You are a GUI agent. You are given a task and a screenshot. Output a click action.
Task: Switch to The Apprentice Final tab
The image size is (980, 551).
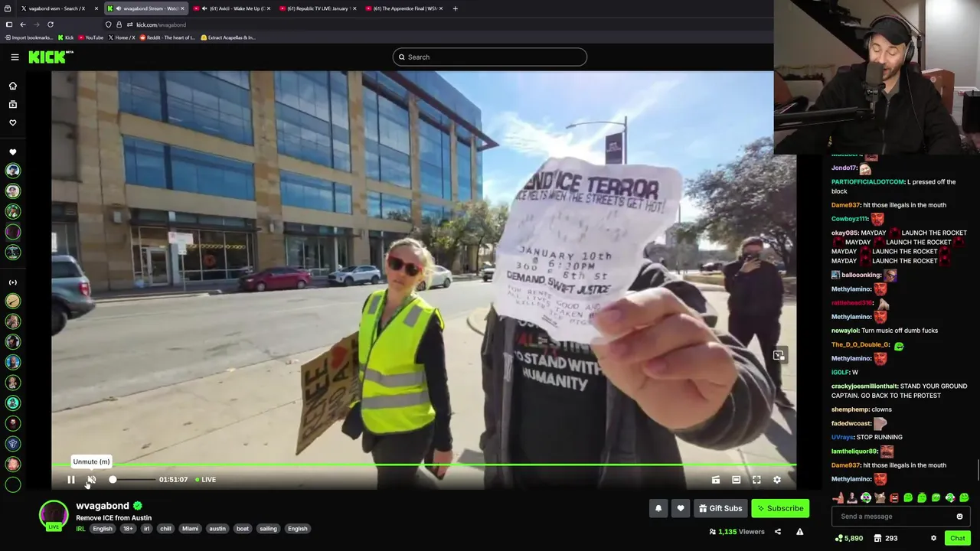tap(405, 8)
